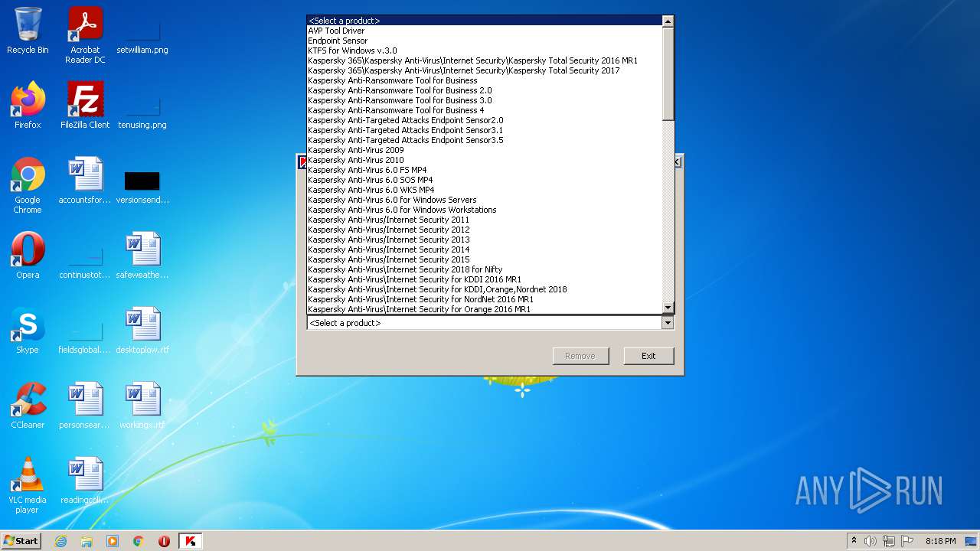Image resolution: width=980 pixels, height=551 pixels.
Task: Open the CCleaner desktop shortcut
Action: pos(28,406)
